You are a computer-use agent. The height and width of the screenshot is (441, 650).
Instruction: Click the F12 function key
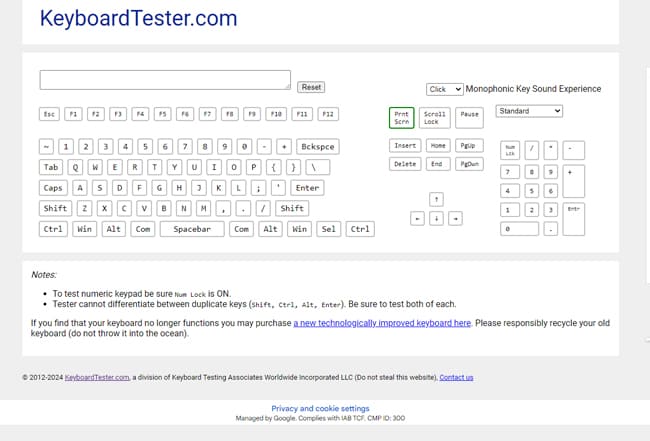tap(328, 114)
